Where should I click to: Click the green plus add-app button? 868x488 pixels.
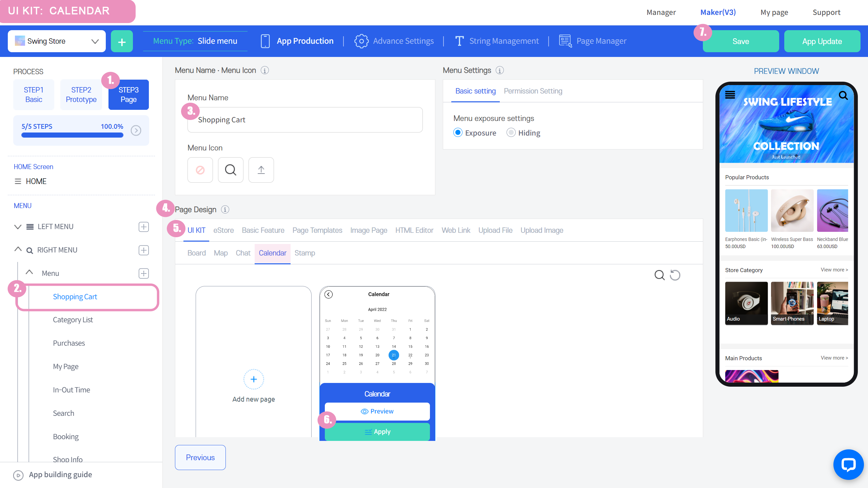(x=122, y=41)
